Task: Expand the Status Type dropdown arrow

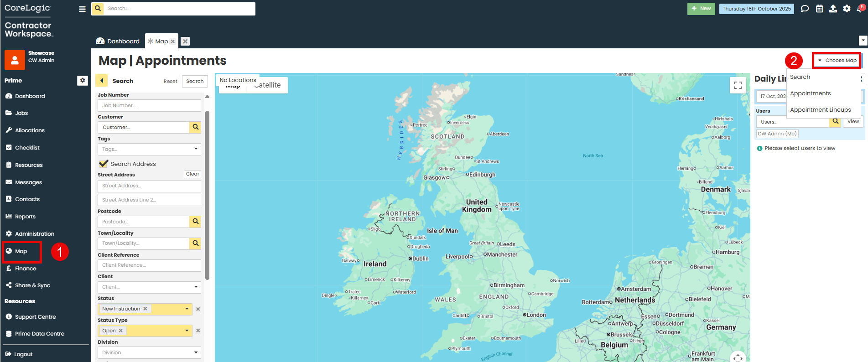Action: pos(187,331)
